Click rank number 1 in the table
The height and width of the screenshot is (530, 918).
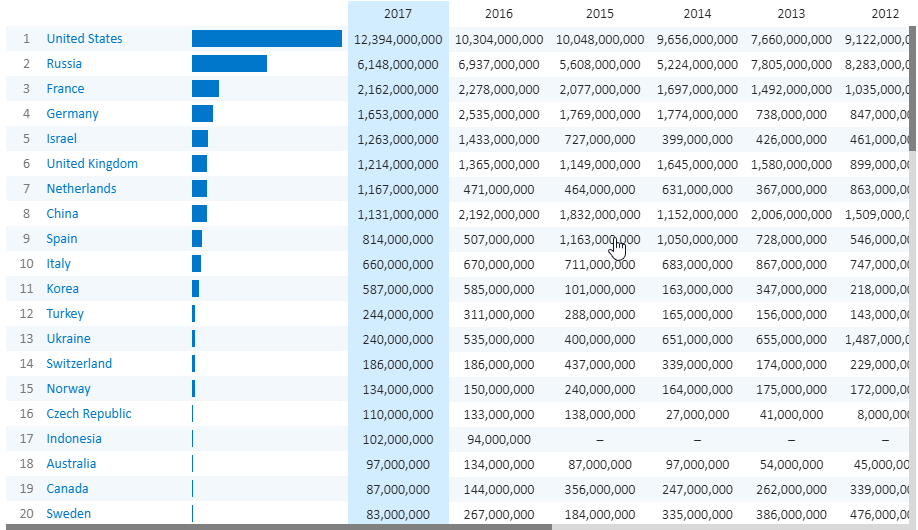click(26, 39)
